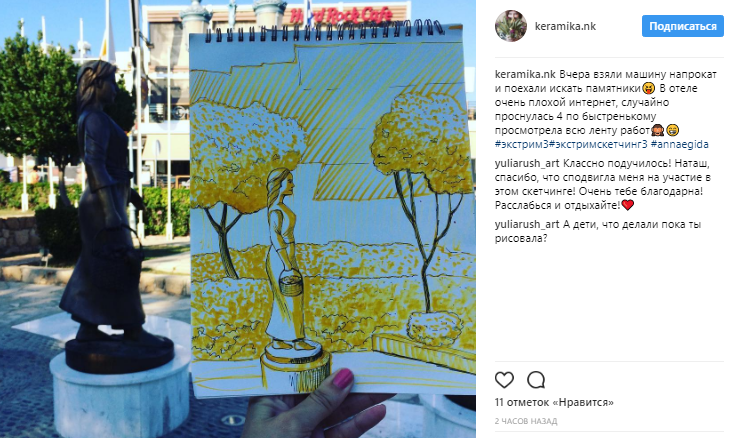
Task: Click the sketchbook drawing in the photo
Action: click(x=331, y=210)
